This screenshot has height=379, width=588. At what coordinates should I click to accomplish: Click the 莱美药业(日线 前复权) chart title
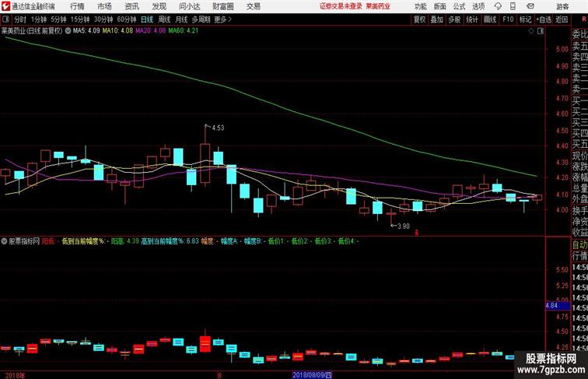click(x=32, y=31)
